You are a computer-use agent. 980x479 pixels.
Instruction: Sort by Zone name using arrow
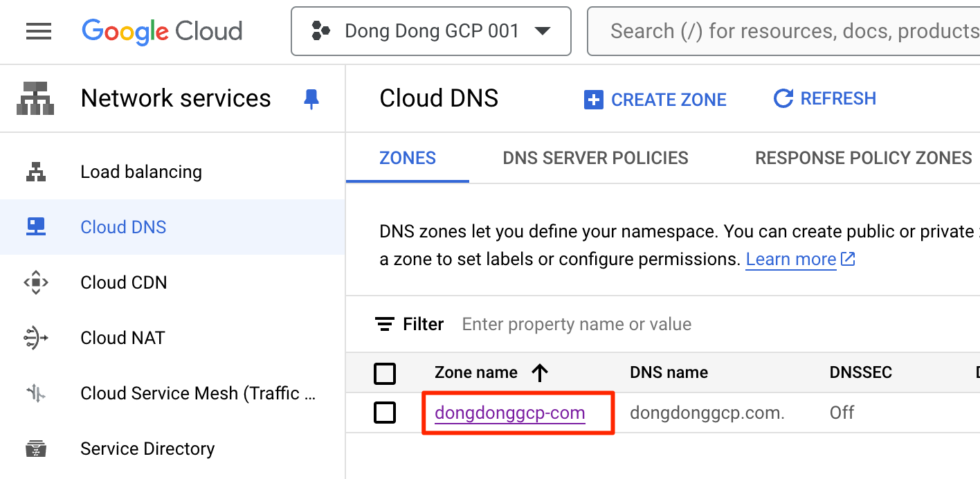point(540,373)
